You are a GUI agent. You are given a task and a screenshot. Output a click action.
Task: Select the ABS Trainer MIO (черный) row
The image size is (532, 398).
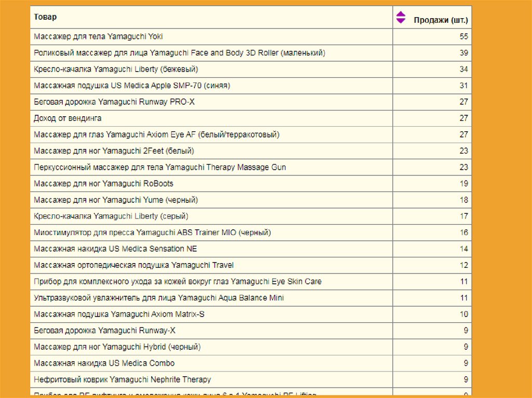tap(152, 232)
